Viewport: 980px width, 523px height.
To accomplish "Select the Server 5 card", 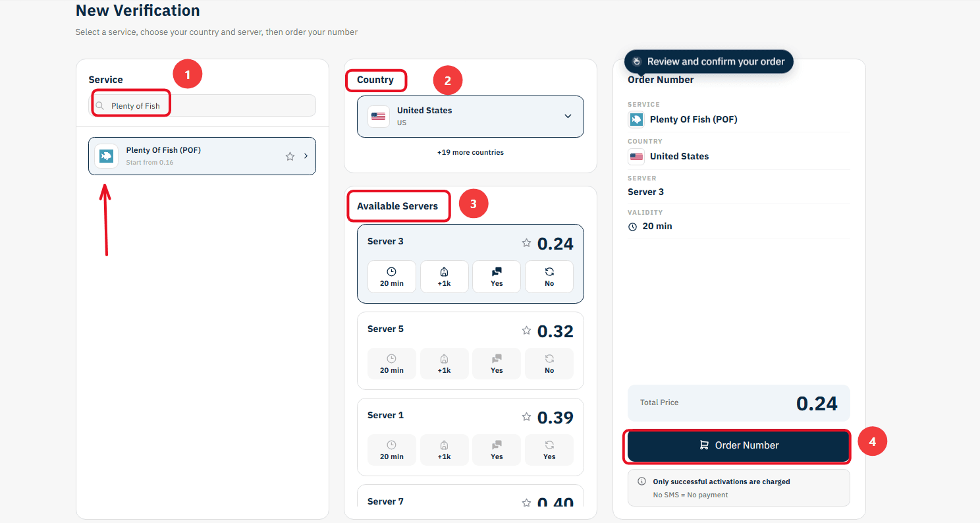I will click(470, 350).
